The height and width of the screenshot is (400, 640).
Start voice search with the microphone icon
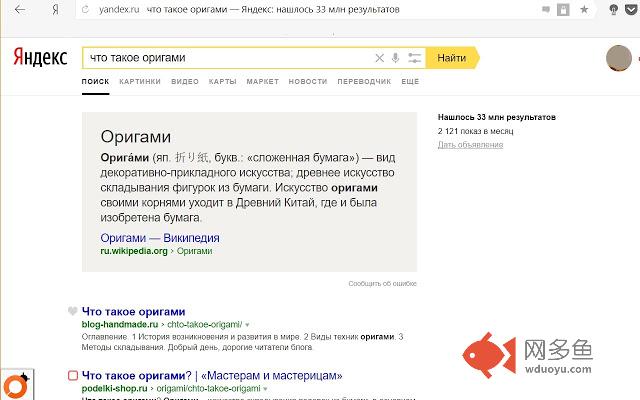[395, 58]
